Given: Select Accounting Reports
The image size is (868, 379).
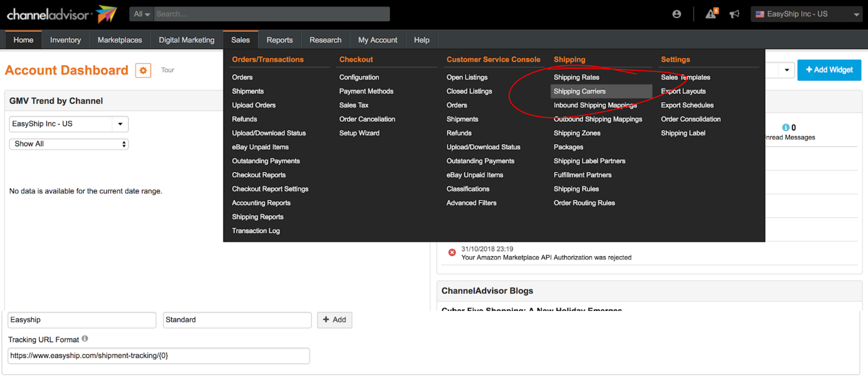Looking at the screenshot, I should click(261, 203).
